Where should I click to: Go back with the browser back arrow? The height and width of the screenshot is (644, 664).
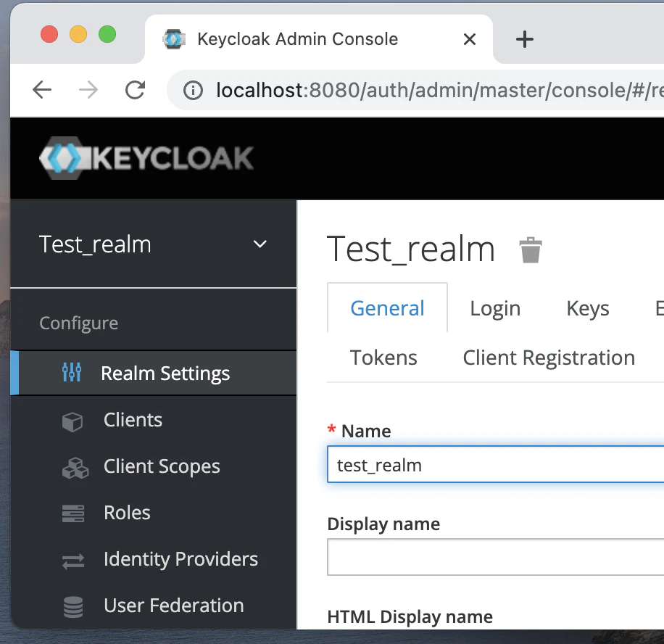pos(42,90)
